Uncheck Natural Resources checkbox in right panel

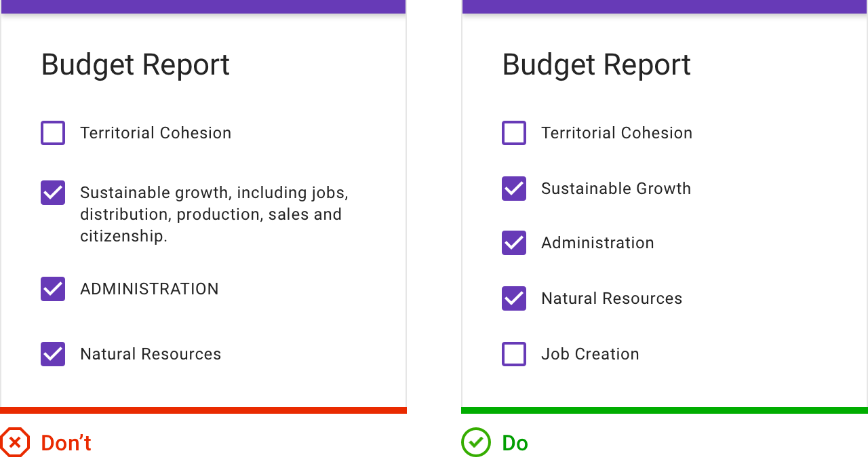(514, 298)
